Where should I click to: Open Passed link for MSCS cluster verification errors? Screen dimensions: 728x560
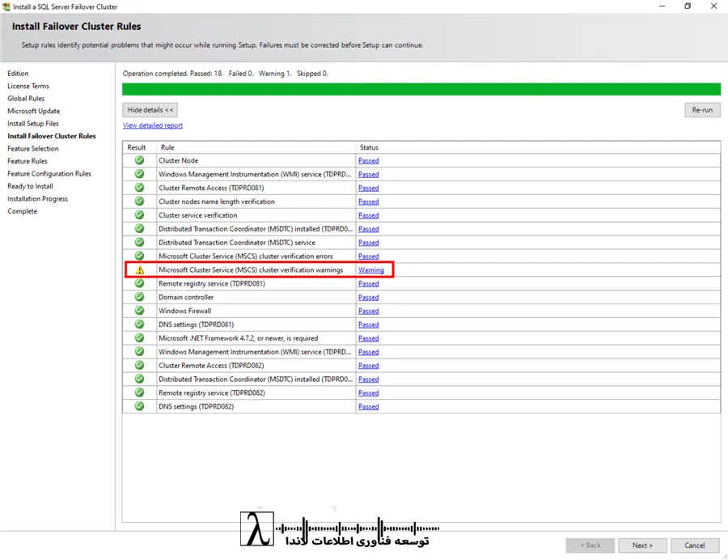pos(369,257)
